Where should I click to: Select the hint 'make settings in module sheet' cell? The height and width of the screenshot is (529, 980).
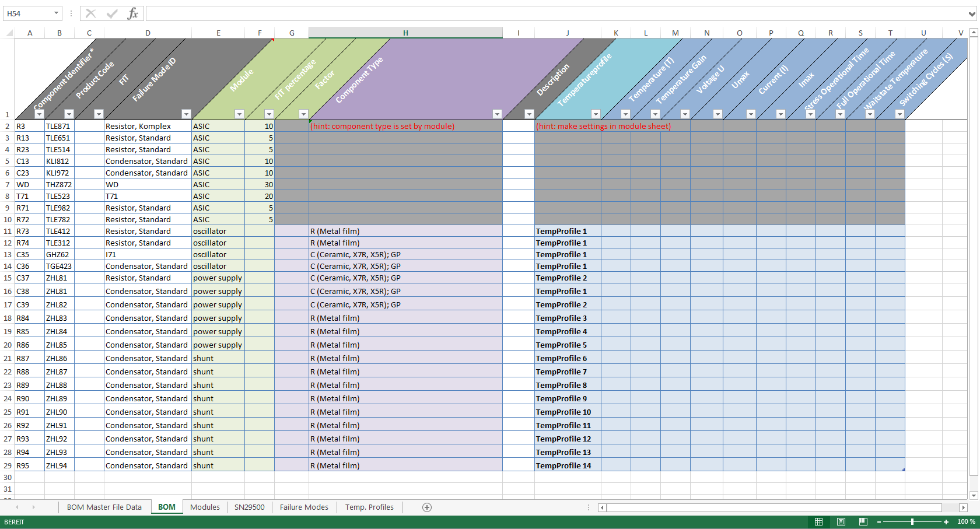click(568, 126)
